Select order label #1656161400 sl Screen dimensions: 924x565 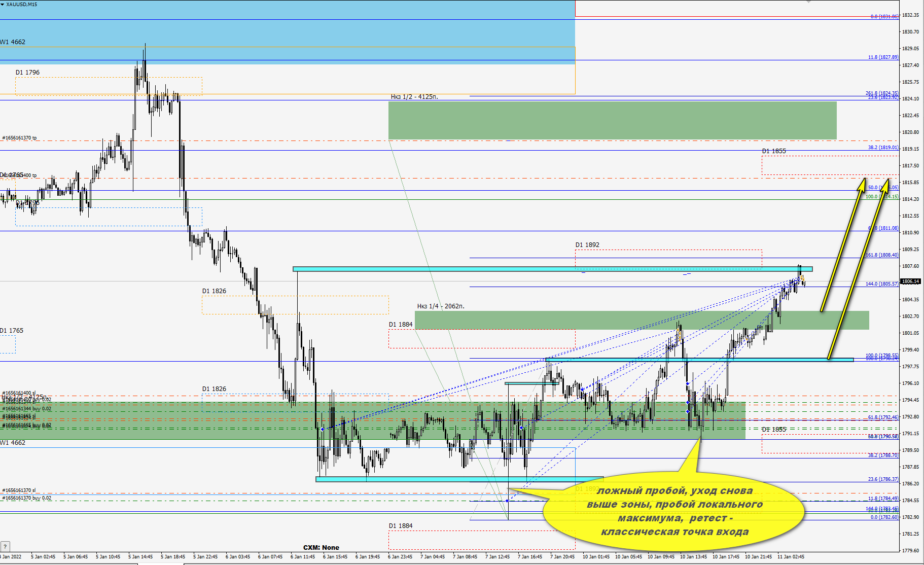tap(19, 393)
